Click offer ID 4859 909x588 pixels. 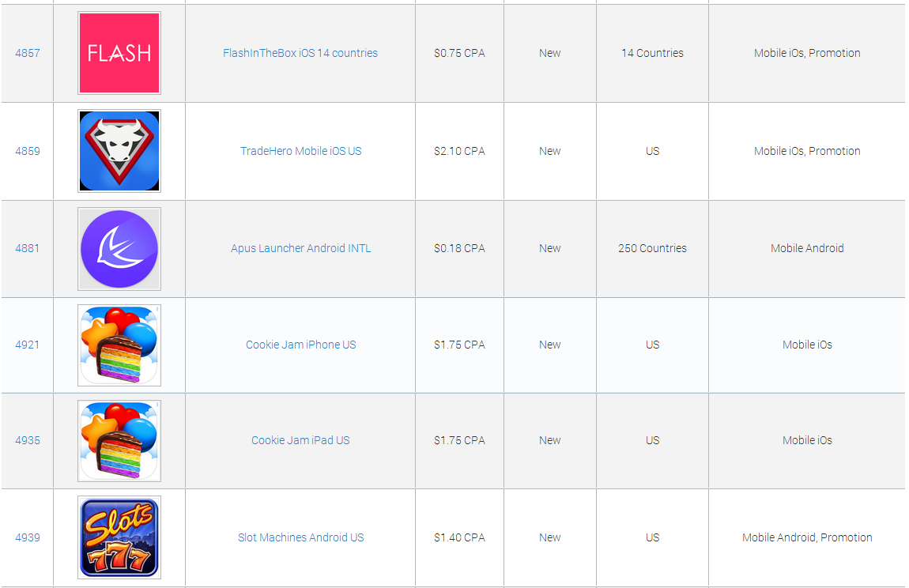click(x=28, y=151)
